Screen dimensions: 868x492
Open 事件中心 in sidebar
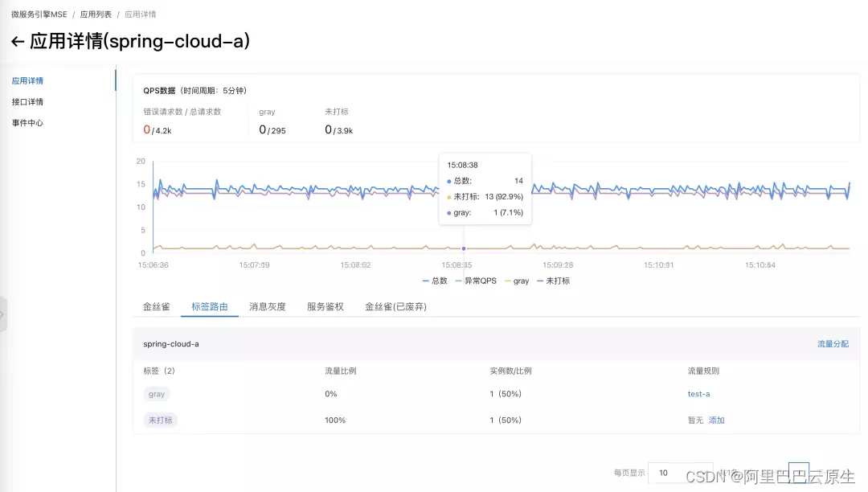(x=27, y=123)
